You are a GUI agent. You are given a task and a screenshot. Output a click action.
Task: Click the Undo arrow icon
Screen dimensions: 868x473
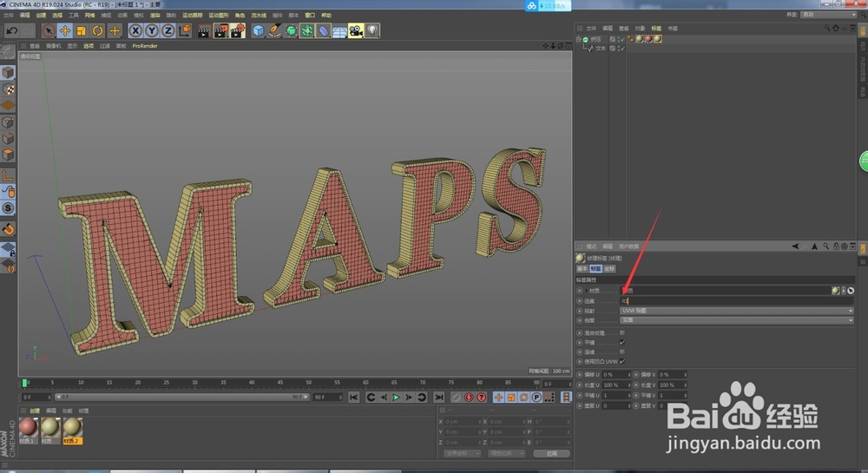pos(12,30)
